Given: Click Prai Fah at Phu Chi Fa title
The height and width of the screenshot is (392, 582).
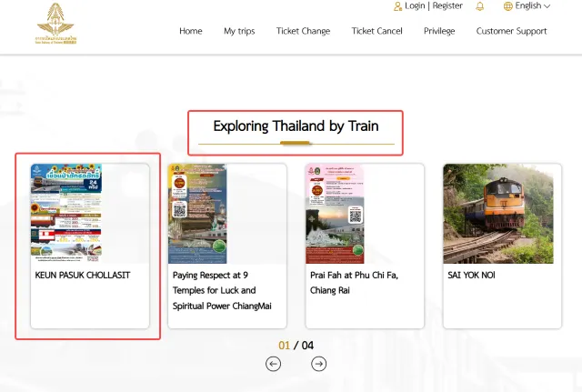Looking at the screenshot, I should click(354, 283).
